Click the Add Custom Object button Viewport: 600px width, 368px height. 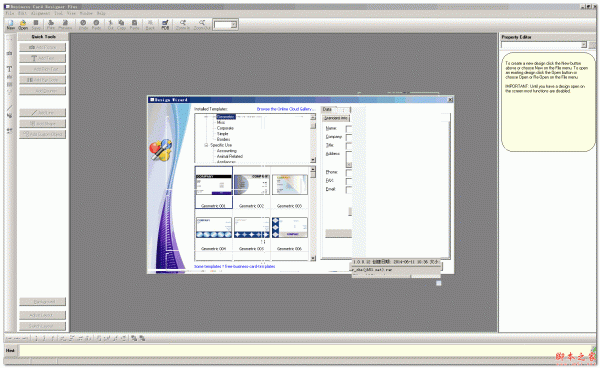[x=42, y=134]
